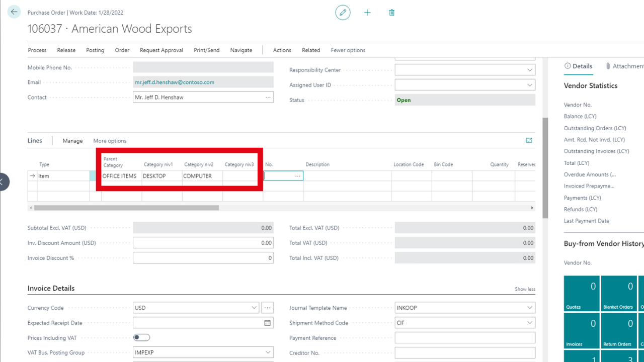
Task: Select the Type cell showing Item
Action: [63, 176]
